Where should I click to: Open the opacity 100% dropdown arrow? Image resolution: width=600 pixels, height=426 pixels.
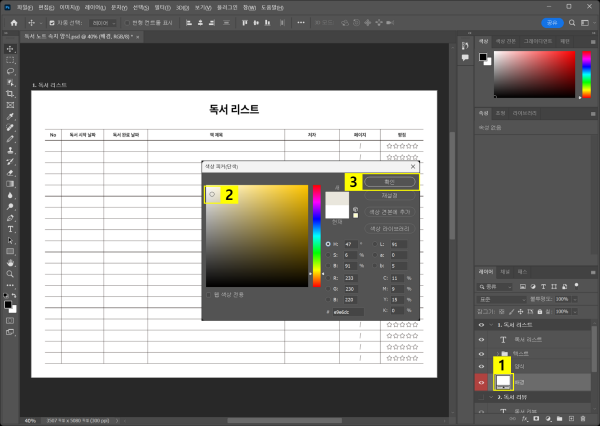pos(575,299)
